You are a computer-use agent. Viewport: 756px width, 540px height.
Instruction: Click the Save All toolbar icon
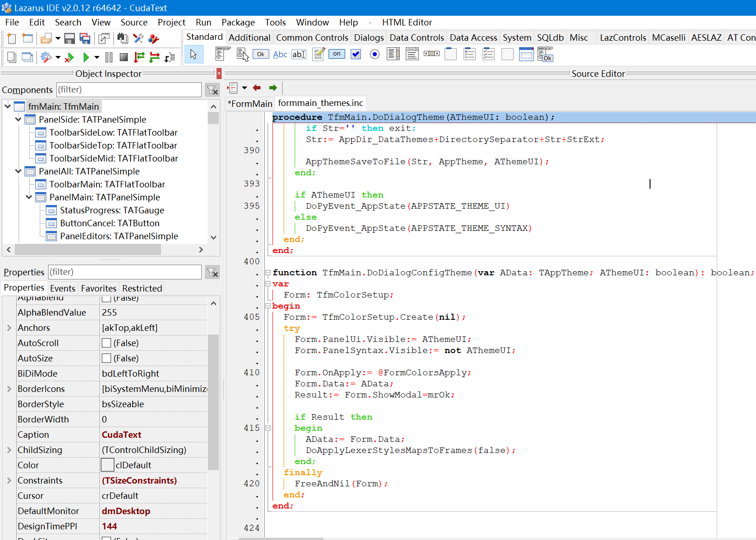[85, 39]
